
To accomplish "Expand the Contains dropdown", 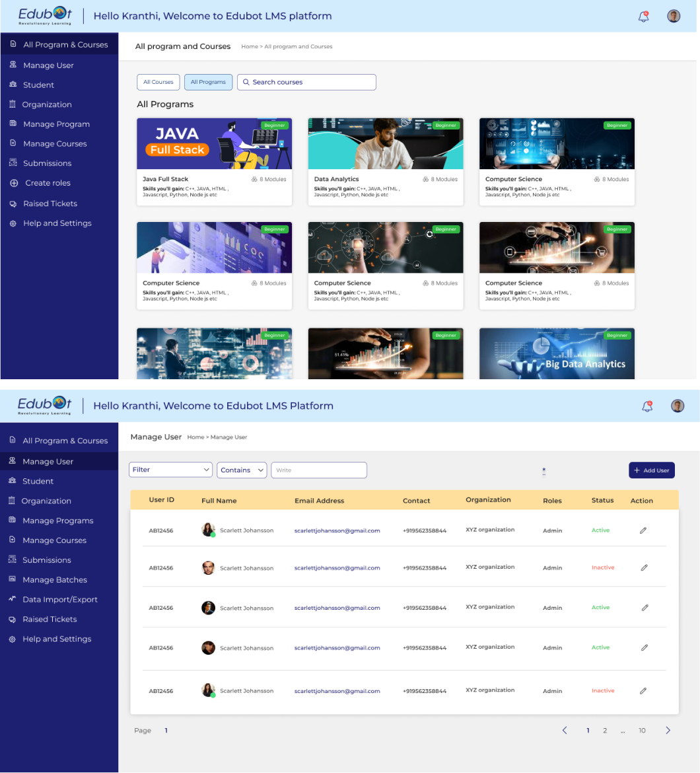I will pos(242,470).
